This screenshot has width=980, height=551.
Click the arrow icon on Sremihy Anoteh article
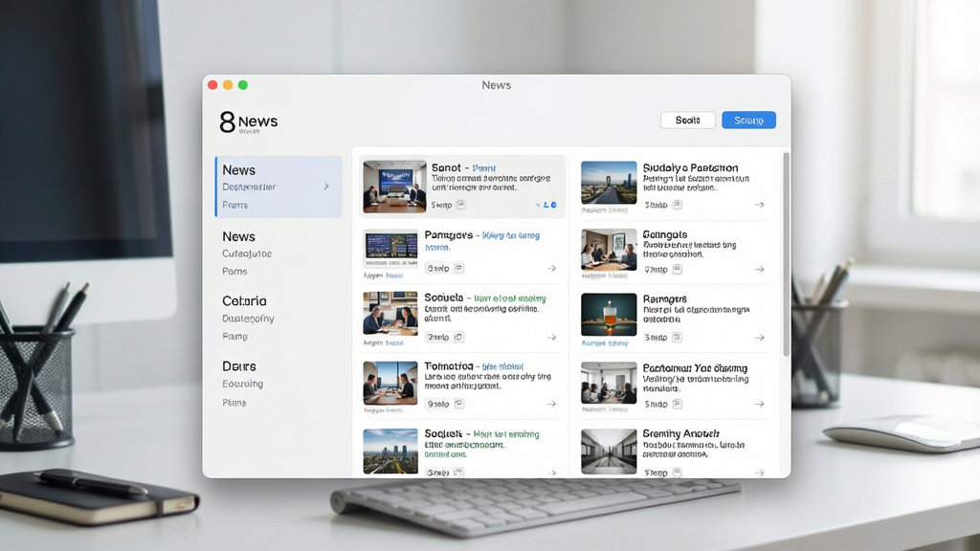[759, 473]
